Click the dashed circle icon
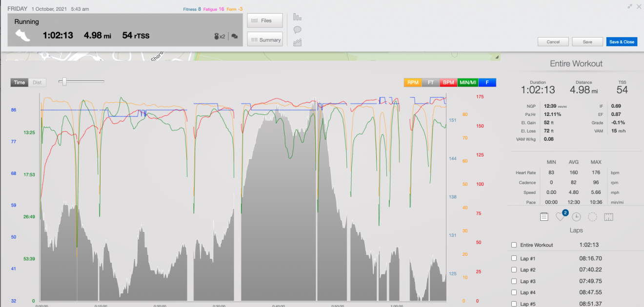This screenshot has height=307, width=644. tap(592, 217)
